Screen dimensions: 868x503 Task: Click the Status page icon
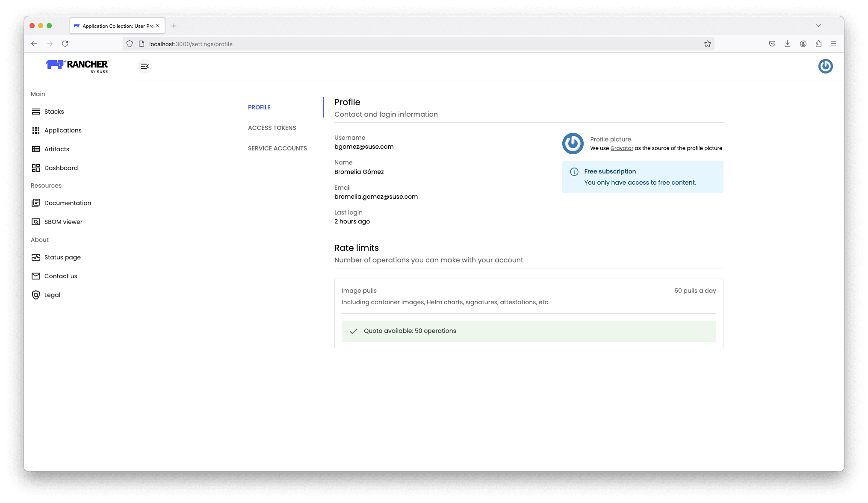click(36, 257)
